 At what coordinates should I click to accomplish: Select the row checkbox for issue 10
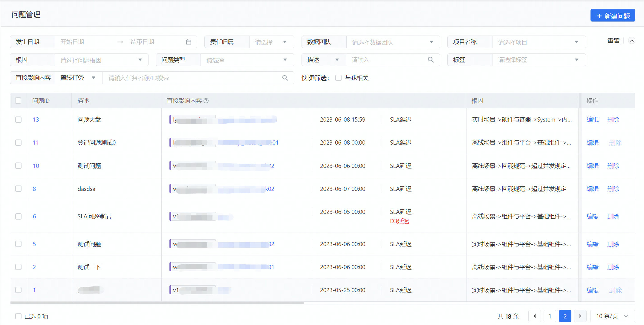coord(19,166)
